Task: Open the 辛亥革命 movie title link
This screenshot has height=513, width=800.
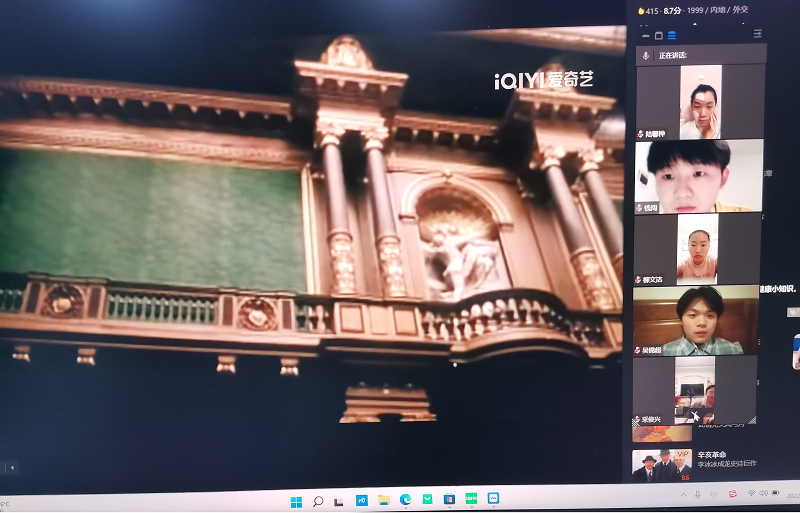Action: (712, 454)
